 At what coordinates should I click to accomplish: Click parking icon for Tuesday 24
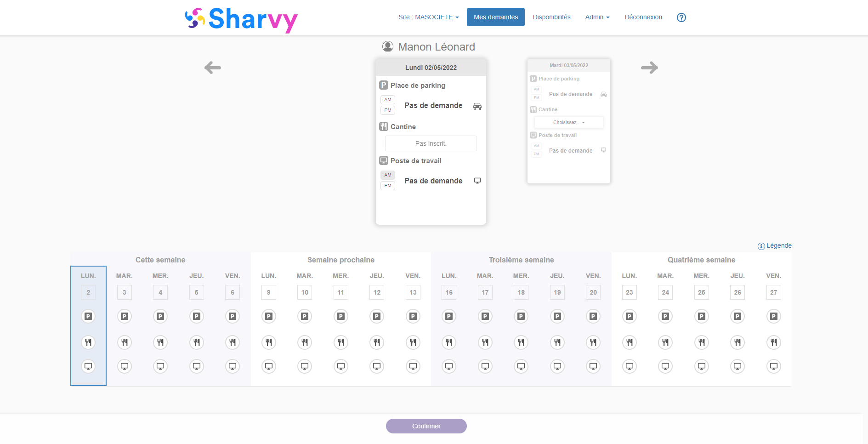pyautogui.click(x=665, y=316)
